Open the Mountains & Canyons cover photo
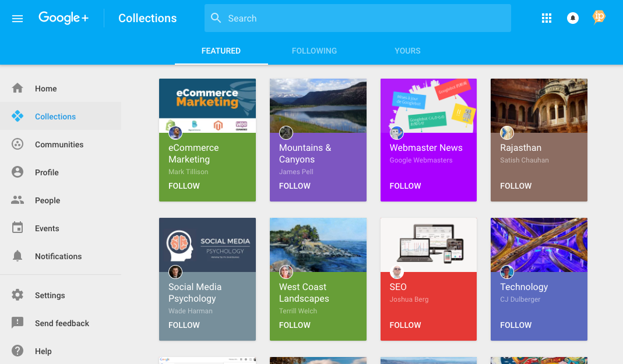The width and height of the screenshot is (623, 364). (x=318, y=105)
